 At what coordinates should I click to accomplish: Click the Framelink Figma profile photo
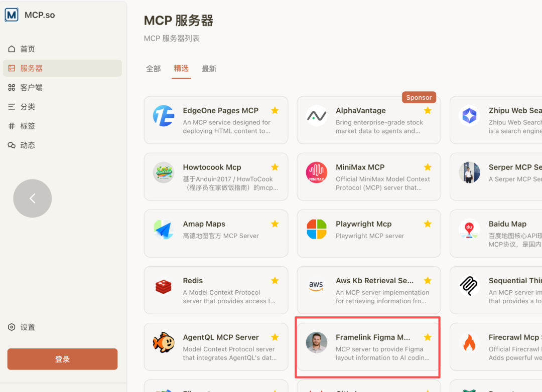(x=316, y=342)
